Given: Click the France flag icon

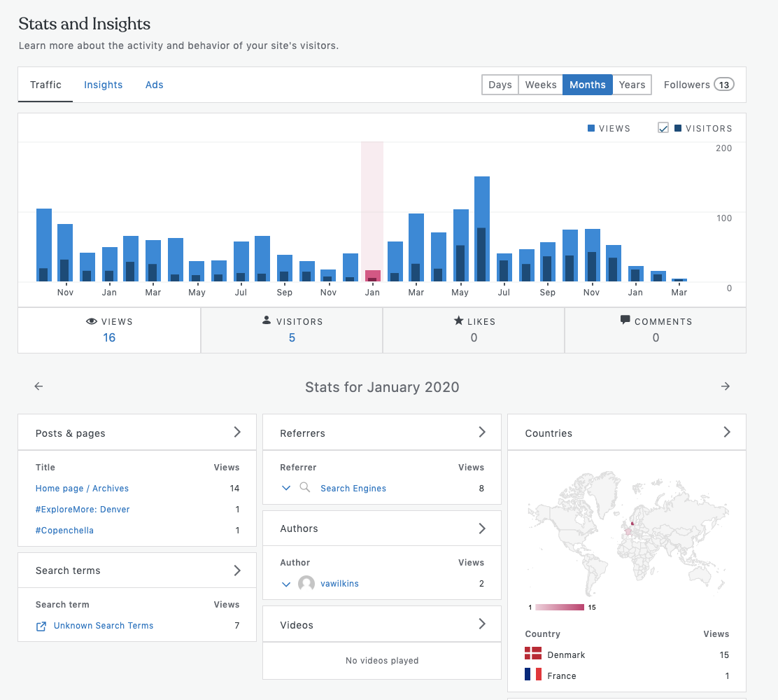Looking at the screenshot, I should [x=533, y=675].
